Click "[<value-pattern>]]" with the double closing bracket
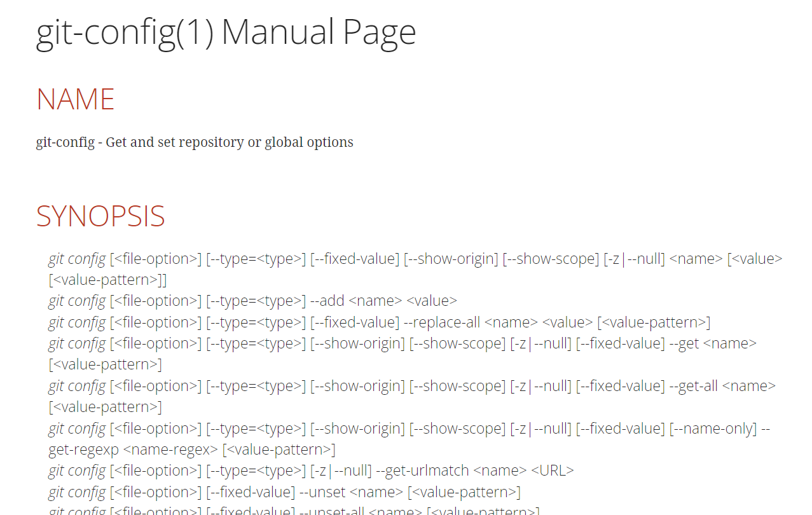Screen dimensions: 812x515 [x=107, y=280]
